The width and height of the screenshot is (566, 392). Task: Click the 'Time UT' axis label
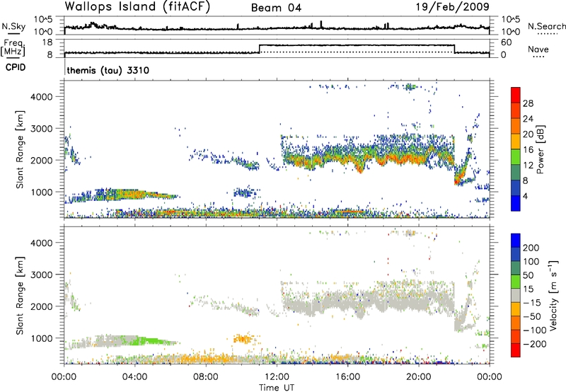tap(277, 387)
